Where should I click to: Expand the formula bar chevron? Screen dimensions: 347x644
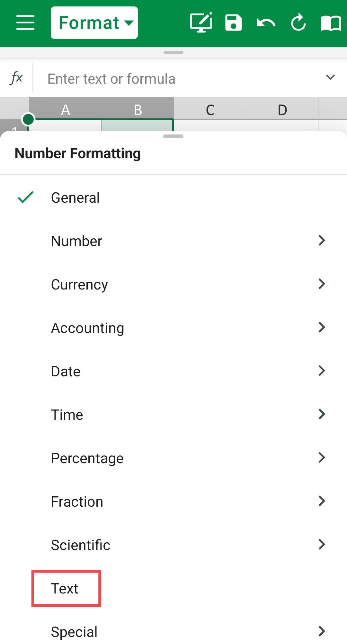(x=330, y=77)
